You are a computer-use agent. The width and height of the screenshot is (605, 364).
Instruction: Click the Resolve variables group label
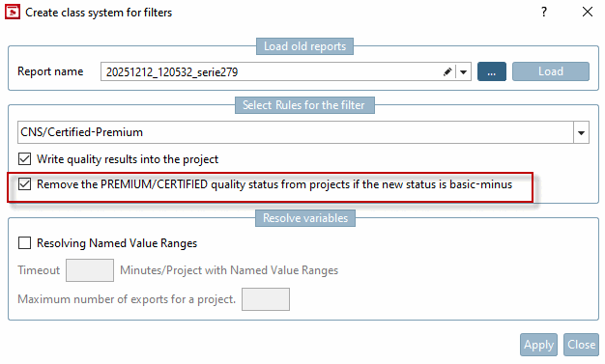(x=305, y=218)
